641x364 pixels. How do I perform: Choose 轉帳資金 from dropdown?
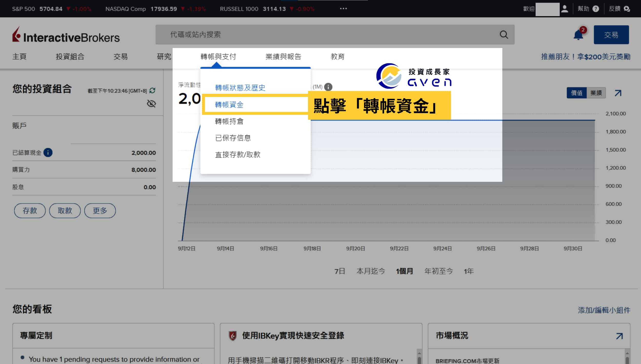pyautogui.click(x=229, y=105)
